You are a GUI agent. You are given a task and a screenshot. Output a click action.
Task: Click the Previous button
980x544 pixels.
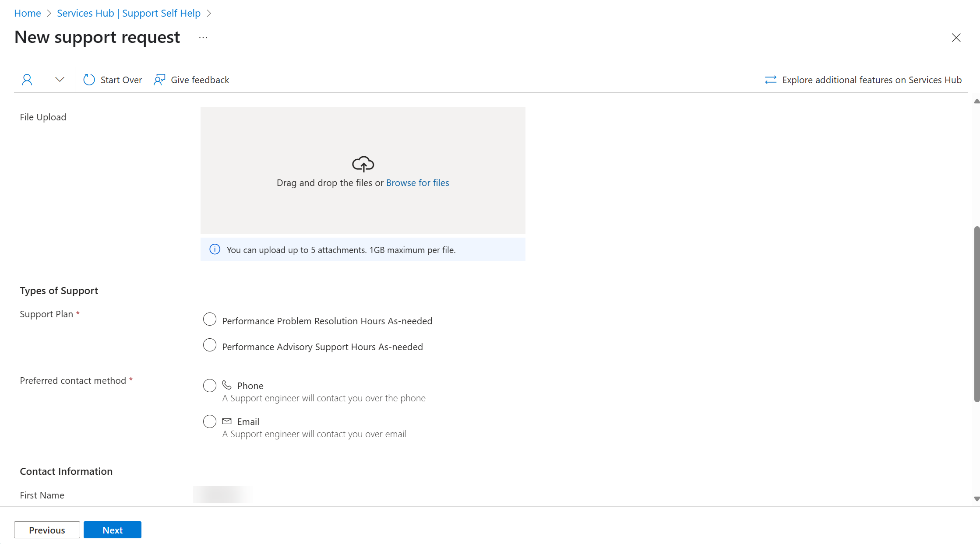(x=47, y=530)
